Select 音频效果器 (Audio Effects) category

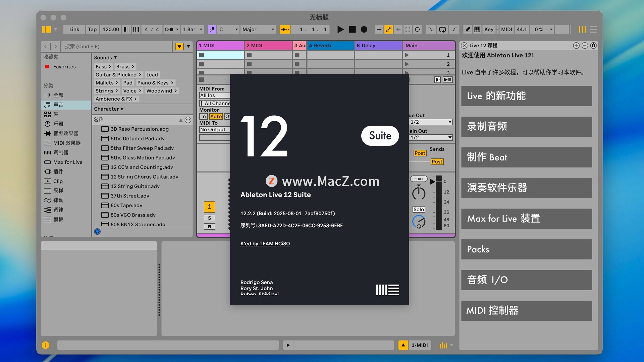click(66, 133)
